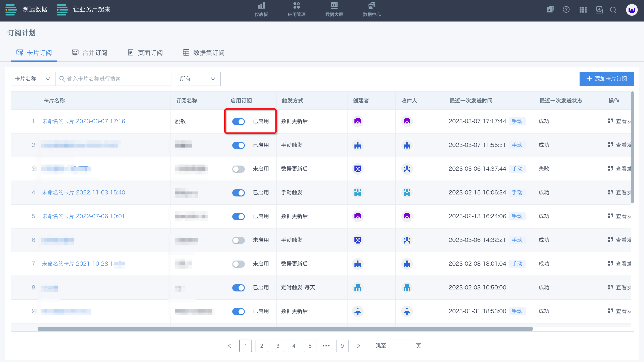This screenshot has width=644, height=362.
Task: Enable switch for card 2021-10-28
Action: pyautogui.click(x=239, y=264)
